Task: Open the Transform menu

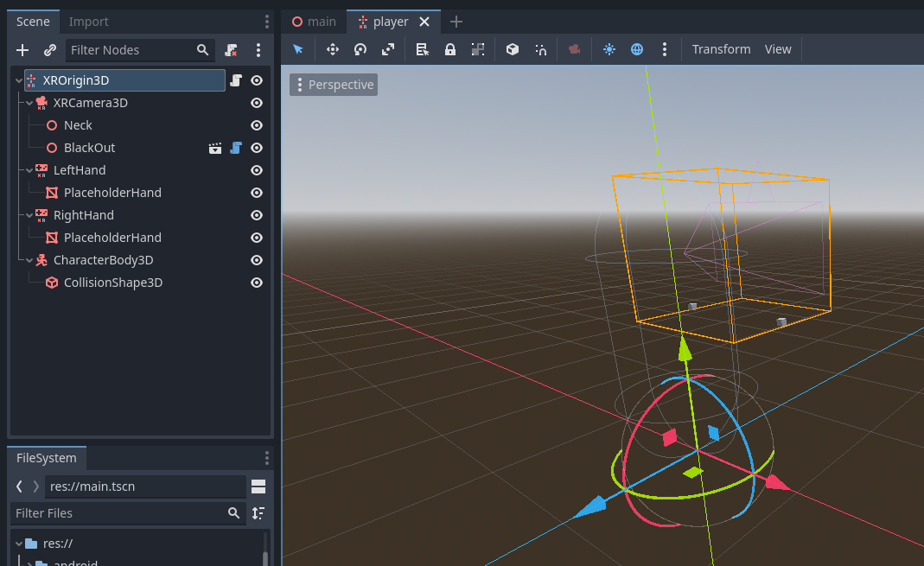Action: 721,49
